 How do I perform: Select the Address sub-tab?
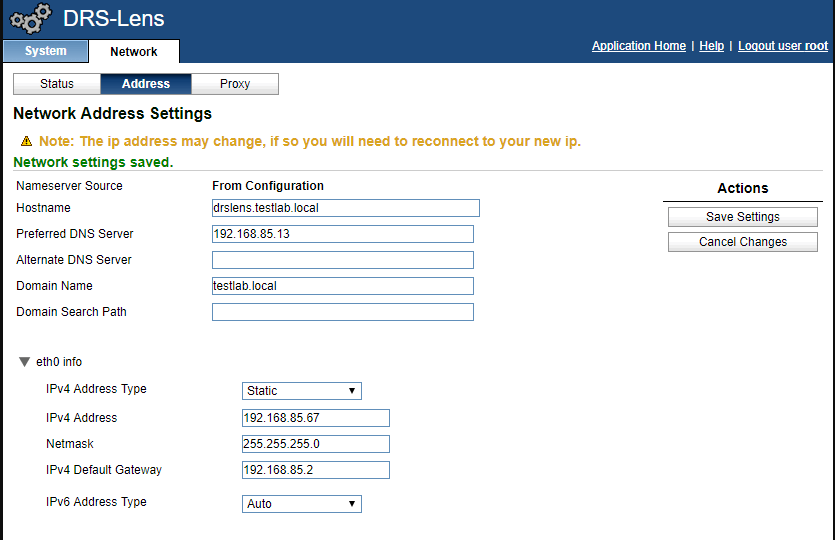point(146,84)
